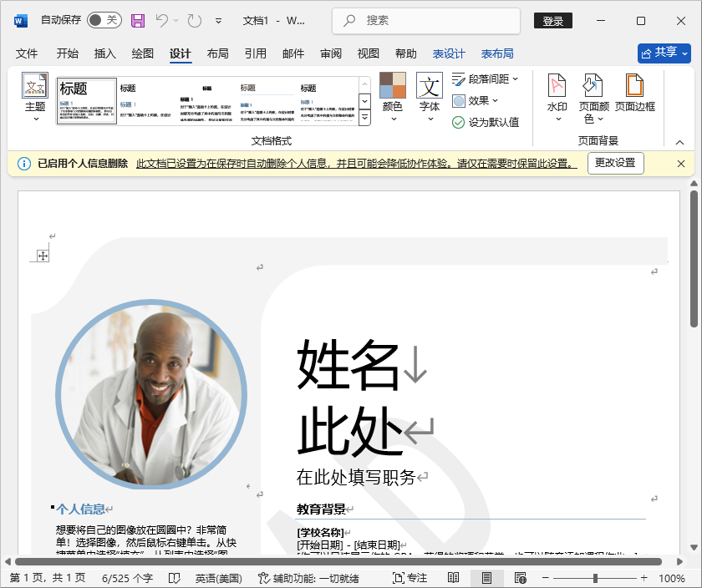This screenshot has height=588, width=702.
Task: Click the 登录 (Sign in) button
Action: (x=552, y=20)
